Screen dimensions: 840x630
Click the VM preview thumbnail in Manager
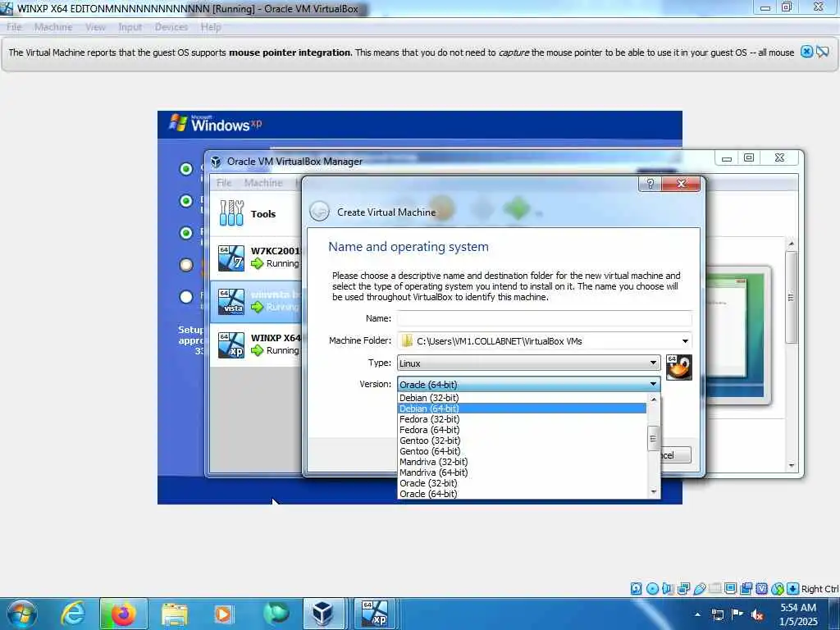(738, 335)
